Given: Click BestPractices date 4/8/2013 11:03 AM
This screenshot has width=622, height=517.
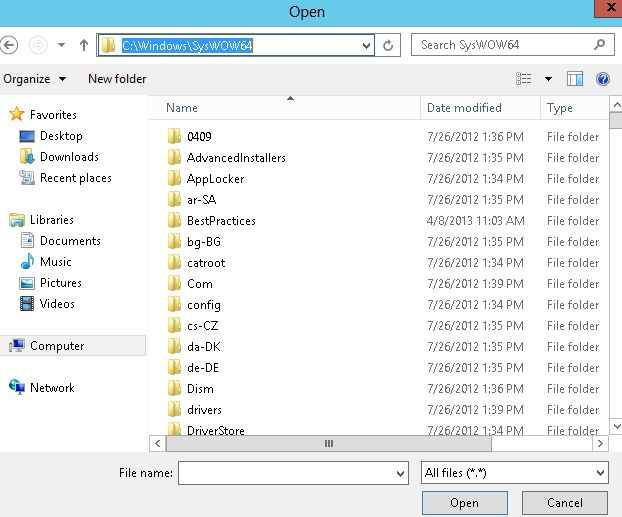Looking at the screenshot, I should click(x=475, y=221).
